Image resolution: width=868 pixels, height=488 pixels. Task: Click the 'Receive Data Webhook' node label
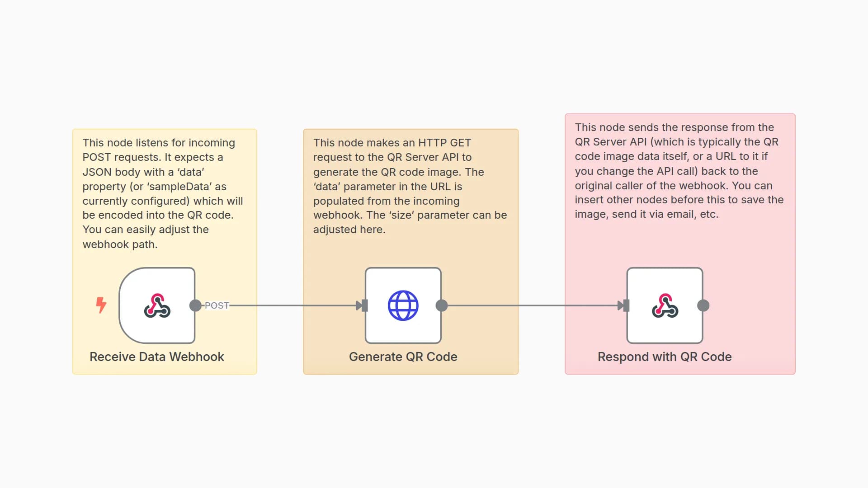point(157,357)
